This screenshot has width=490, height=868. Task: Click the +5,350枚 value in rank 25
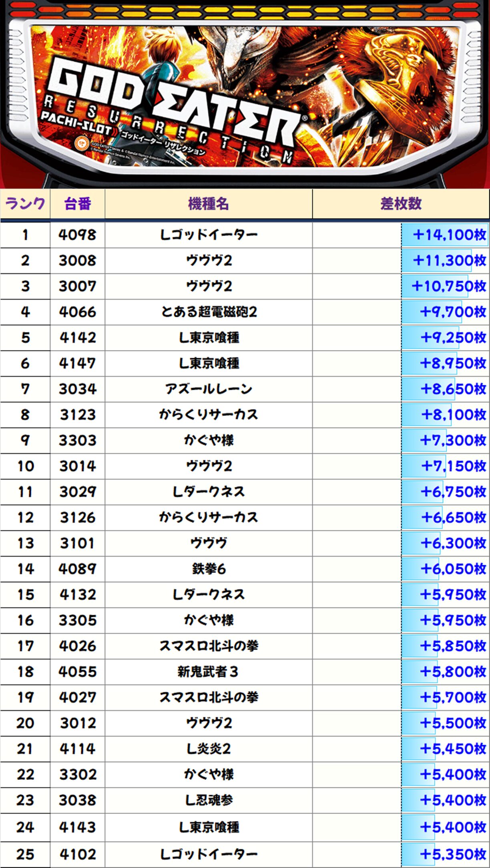pyautogui.click(x=452, y=854)
